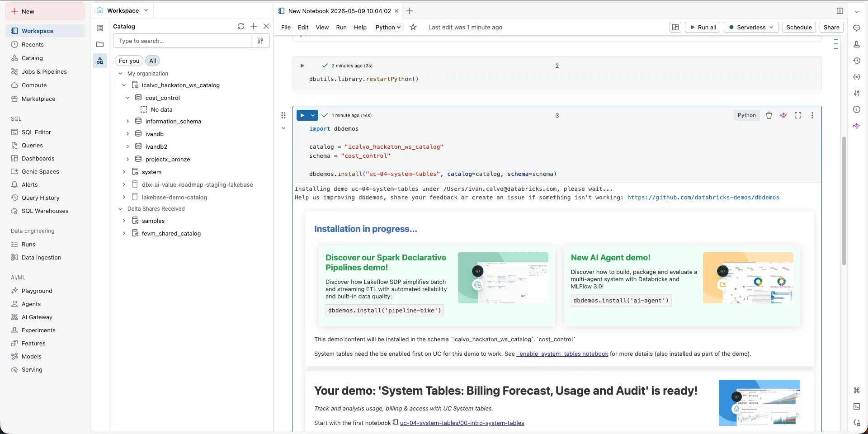Open the Workspace switcher dropdown
Viewport: 868px width, 434px height.
coord(123,10)
